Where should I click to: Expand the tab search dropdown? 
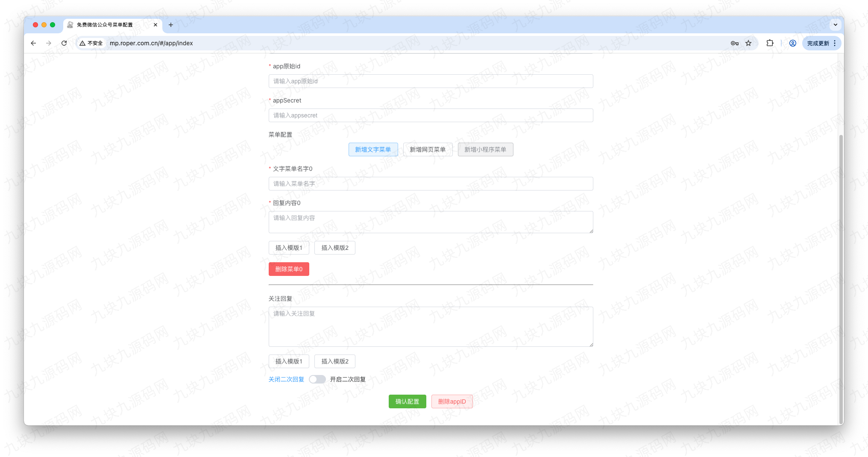coord(836,25)
